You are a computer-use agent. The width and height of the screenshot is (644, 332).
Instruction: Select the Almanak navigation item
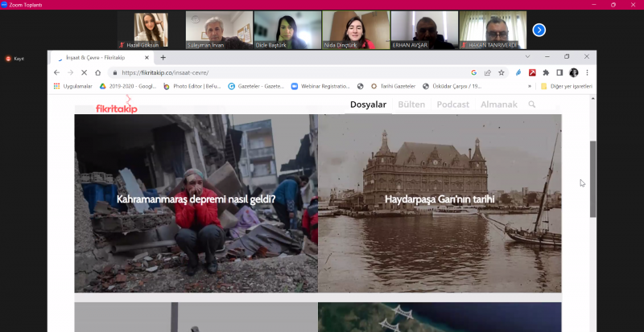(499, 105)
